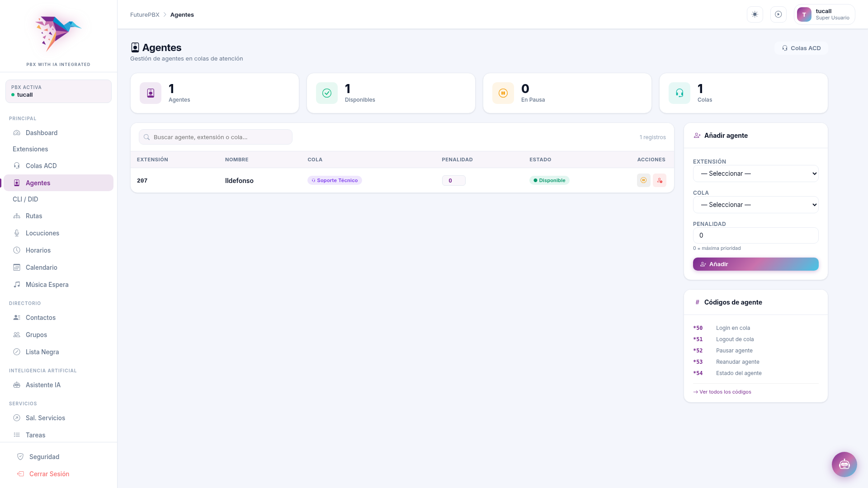The width and height of the screenshot is (868, 488).
Task: Click the Colas ACD header button
Action: click(801, 48)
